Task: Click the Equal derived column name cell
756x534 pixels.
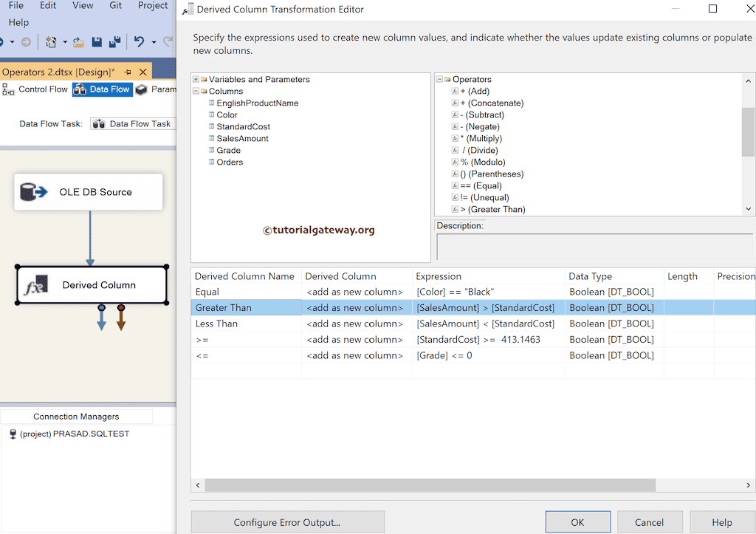Action: click(x=247, y=292)
